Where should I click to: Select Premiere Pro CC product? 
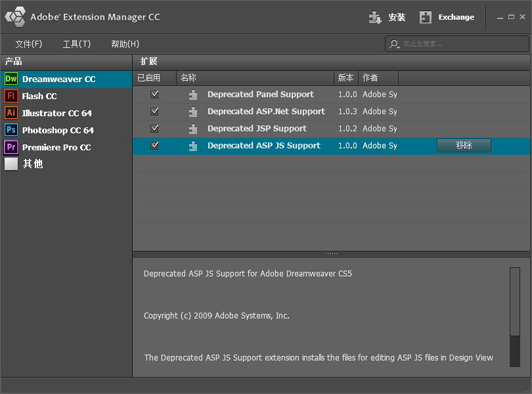pos(66,147)
